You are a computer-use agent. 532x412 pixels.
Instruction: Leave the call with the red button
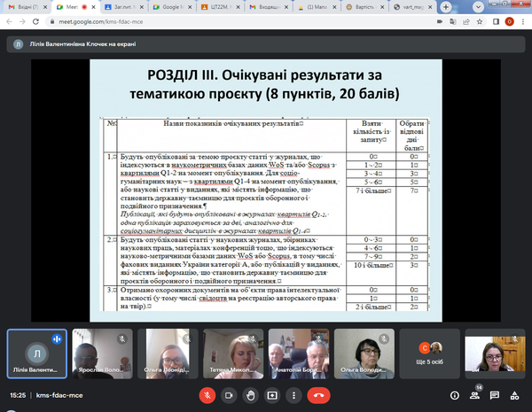pyautogui.click(x=318, y=394)
